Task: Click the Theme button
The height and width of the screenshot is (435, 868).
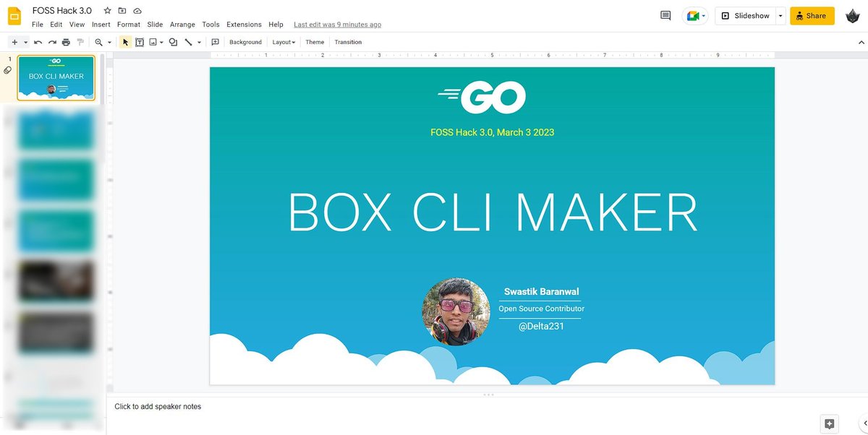Action: (315, 43)
